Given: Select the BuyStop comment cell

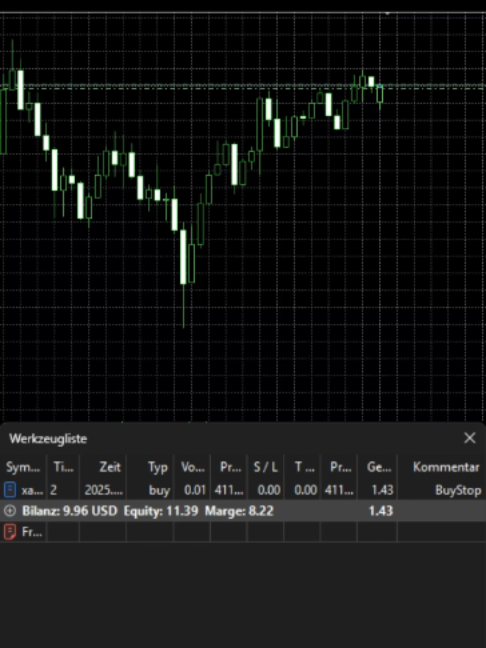Looking at the screenshot, I should pyautogui.click(x=458, y=491).
